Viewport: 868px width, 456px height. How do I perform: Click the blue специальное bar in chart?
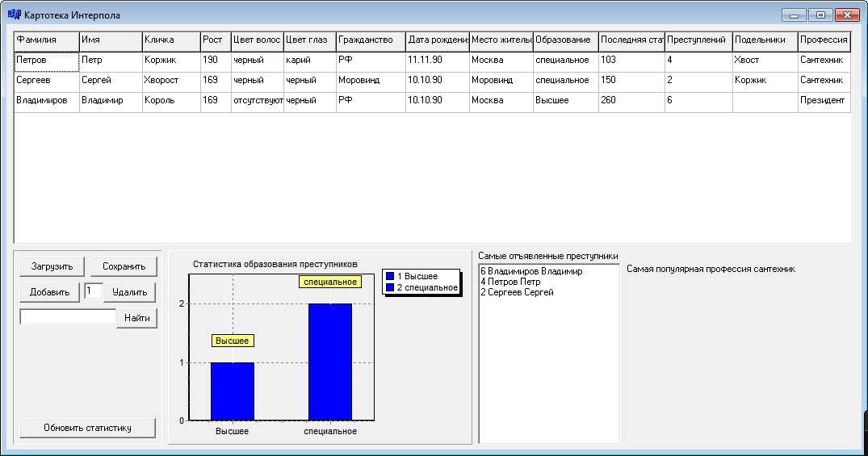(330, 362)
